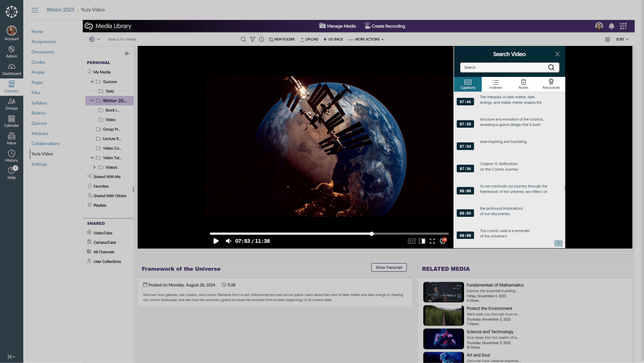
Task: Switch to the Captions tab
Action: coord(468,84)
